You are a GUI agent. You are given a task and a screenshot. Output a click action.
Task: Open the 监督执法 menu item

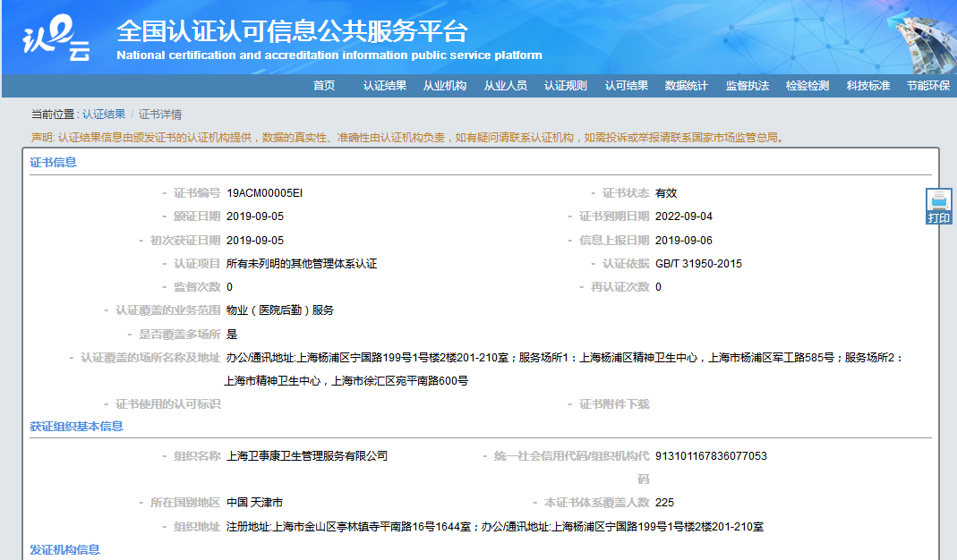click(x=748, y=86)
